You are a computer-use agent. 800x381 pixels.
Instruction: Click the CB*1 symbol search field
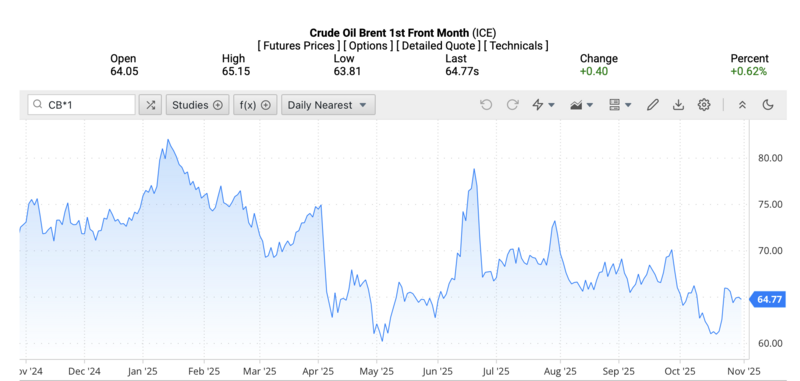(x=82, y=105)
